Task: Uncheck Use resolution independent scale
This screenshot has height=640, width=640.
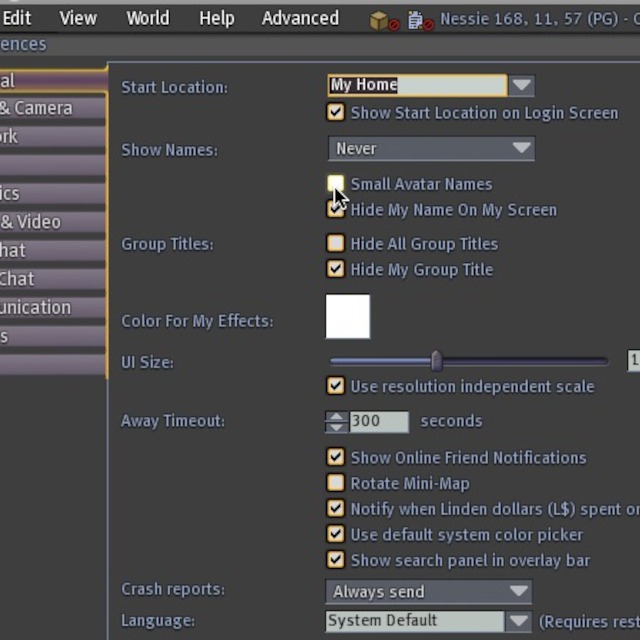Action: tap(336, 386)
